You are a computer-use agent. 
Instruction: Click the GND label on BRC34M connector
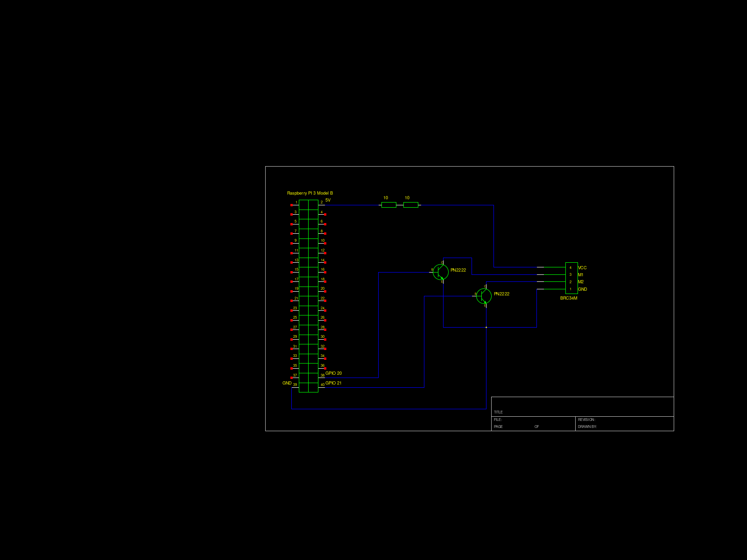click(x=583, y=289)
